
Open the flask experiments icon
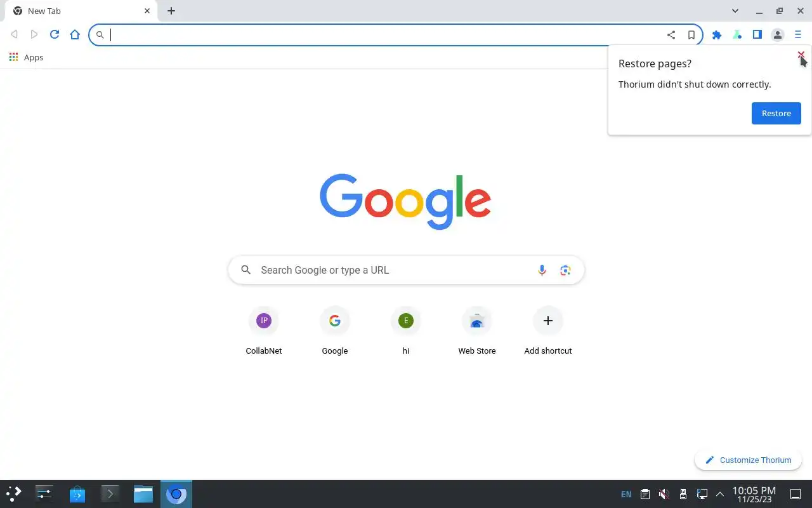pos(737,35)
